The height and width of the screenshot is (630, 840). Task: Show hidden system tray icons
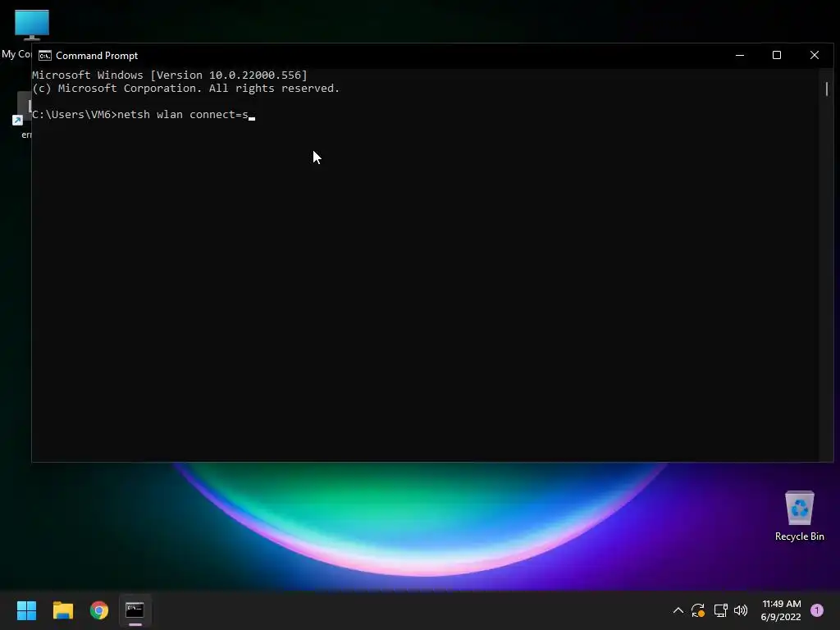pos(678,610)
